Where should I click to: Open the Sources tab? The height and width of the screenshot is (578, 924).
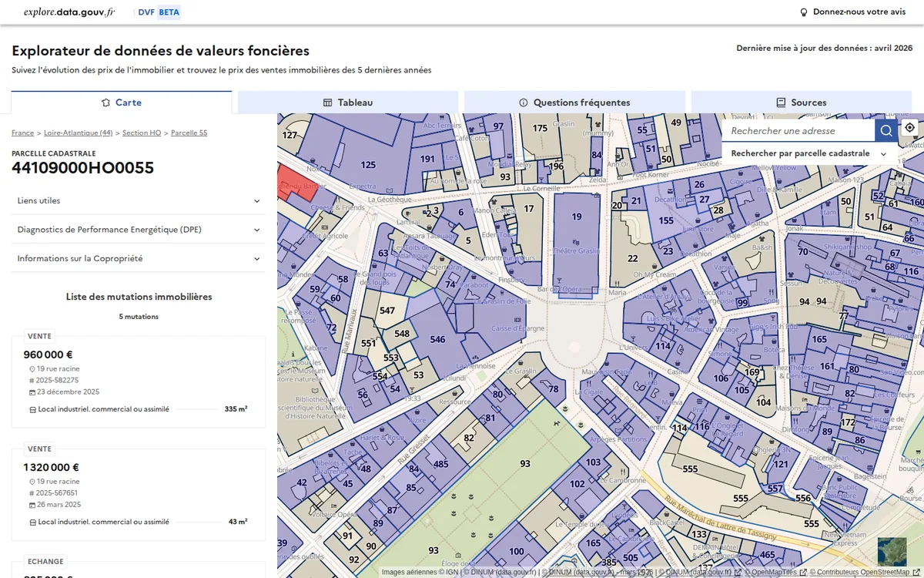[x=802, y=102]
